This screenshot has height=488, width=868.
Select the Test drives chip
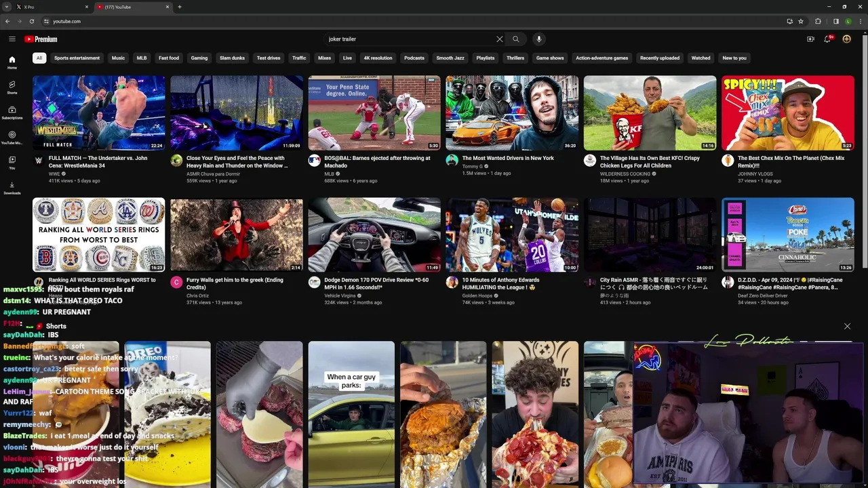click(x=269, y=58)
